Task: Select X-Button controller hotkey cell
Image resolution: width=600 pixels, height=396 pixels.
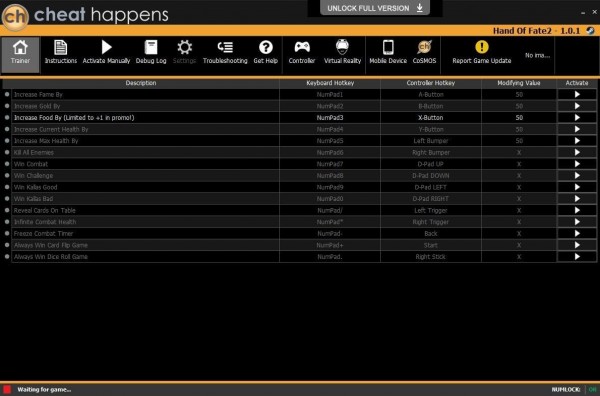Action: click(x=430, y=117)
